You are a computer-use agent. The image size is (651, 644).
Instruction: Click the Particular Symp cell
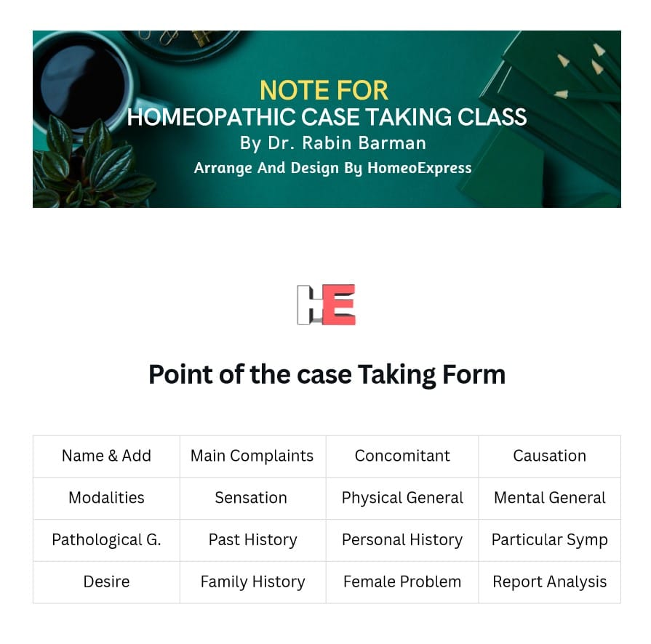point(549,540)
